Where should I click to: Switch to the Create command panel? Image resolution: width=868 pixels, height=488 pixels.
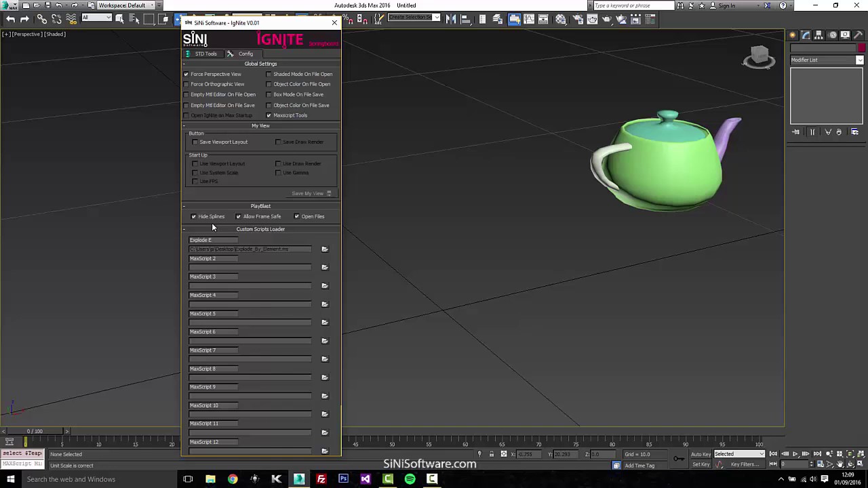pyautogui.click(x=792, y=35)
